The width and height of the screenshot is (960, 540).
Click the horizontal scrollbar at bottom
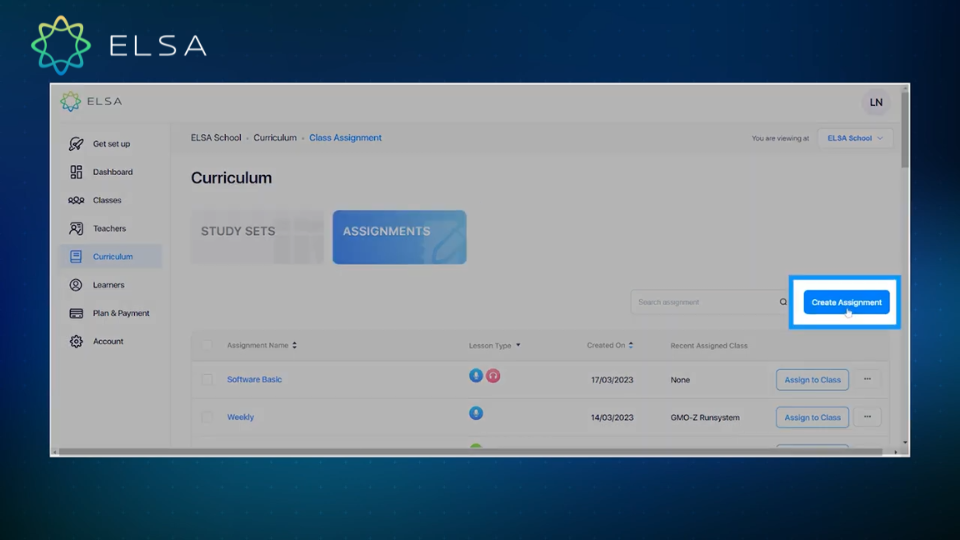pyautogui.click(x=471, y=452)
